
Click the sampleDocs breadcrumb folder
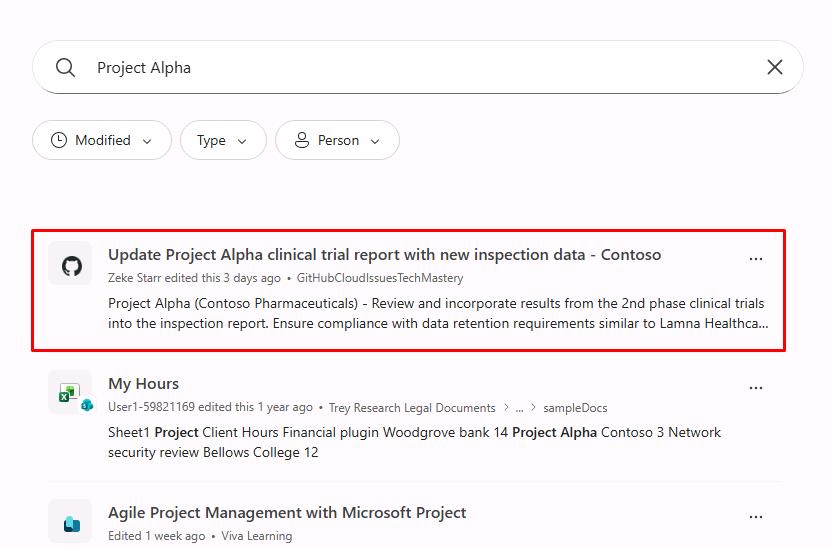pyautogui.click(x=575, y=407)
